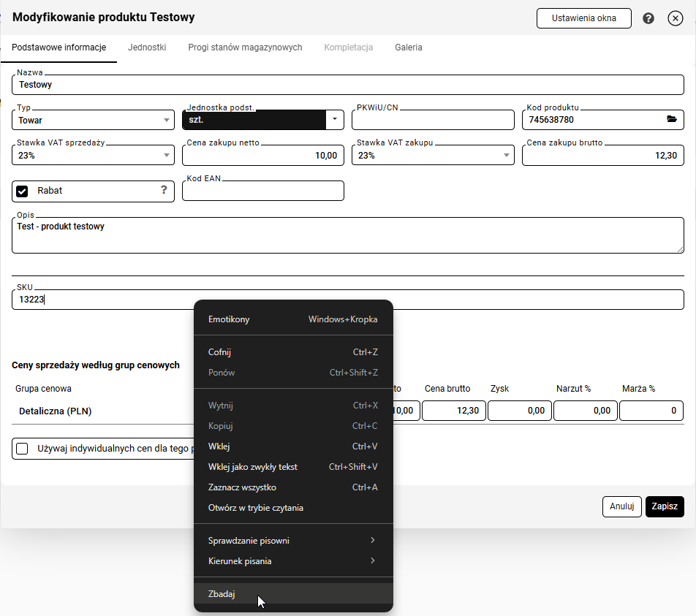Select Zbadaj in the context menu
The width and height of the screenshot is (696, 616).
tap(222, 594)
